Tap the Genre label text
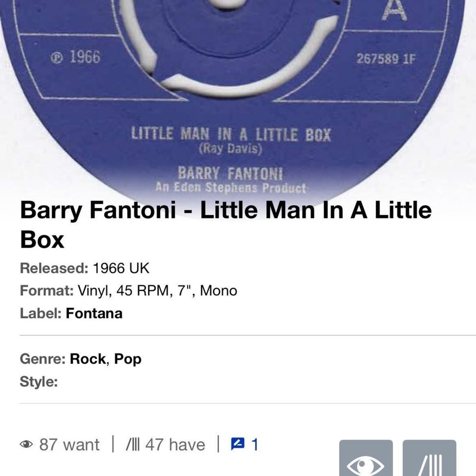This screenshot has height=476, width=476. coord(43,359)
